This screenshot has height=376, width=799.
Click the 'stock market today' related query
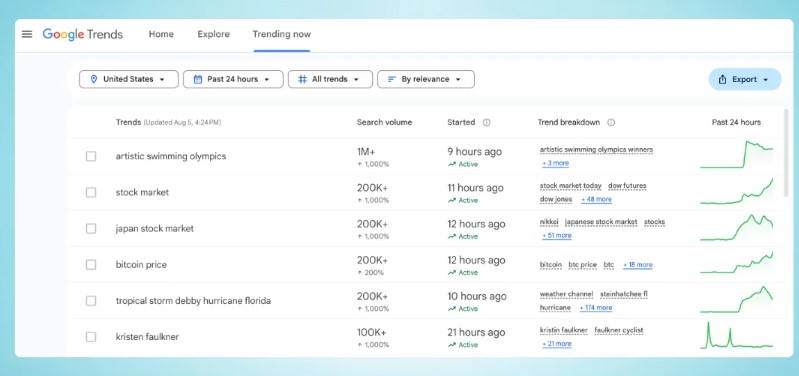click(x=571, y=186)
